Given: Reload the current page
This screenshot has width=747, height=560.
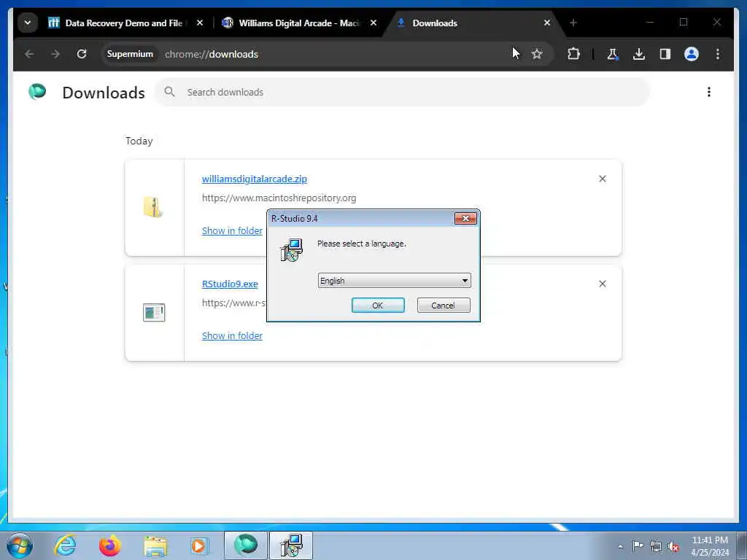Looking at the screenshot, I should coord(82,54).
